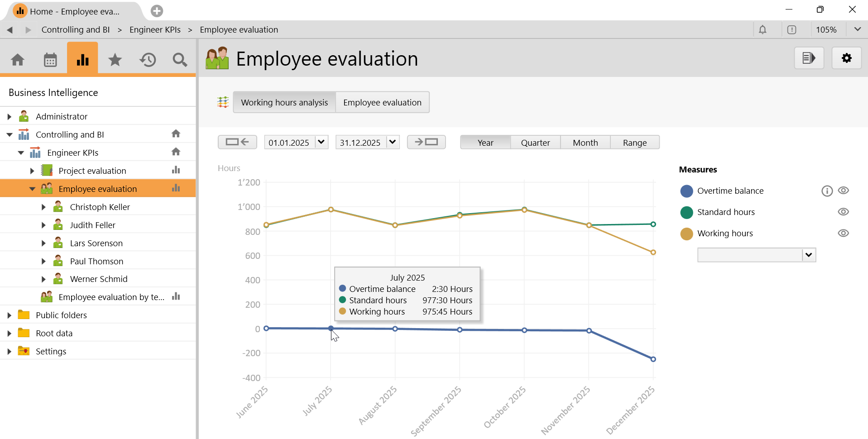Select Paul Thomson in the tree

[x=96, y=261]
